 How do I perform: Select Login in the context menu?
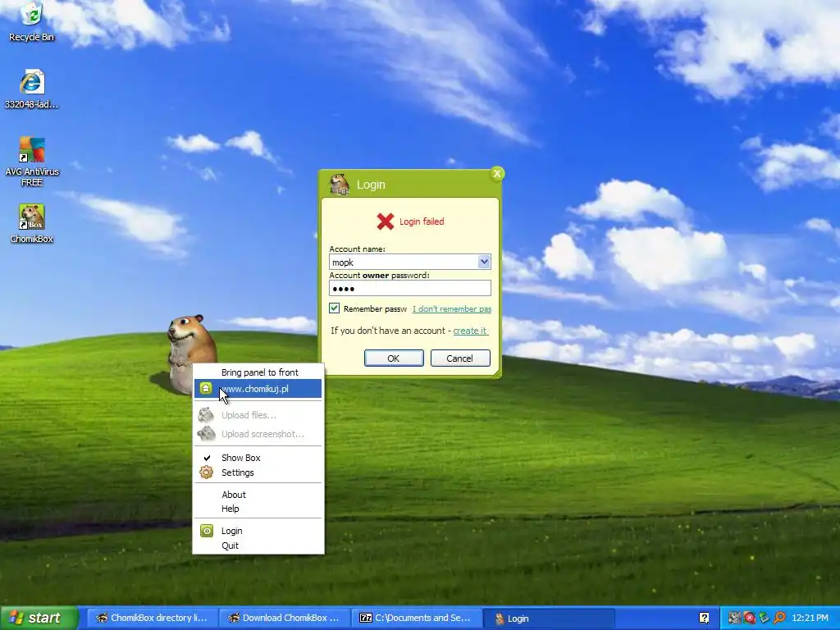coord(258,531)
